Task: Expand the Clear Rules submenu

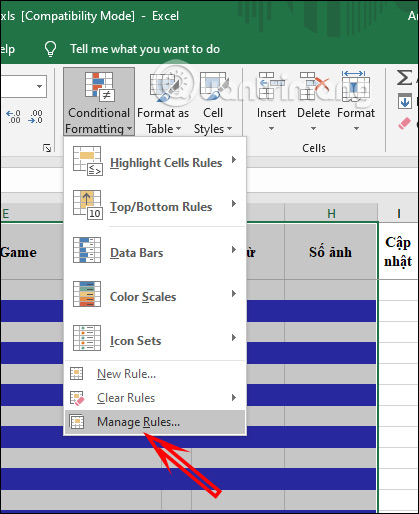Action: click(x=155, y=398)
